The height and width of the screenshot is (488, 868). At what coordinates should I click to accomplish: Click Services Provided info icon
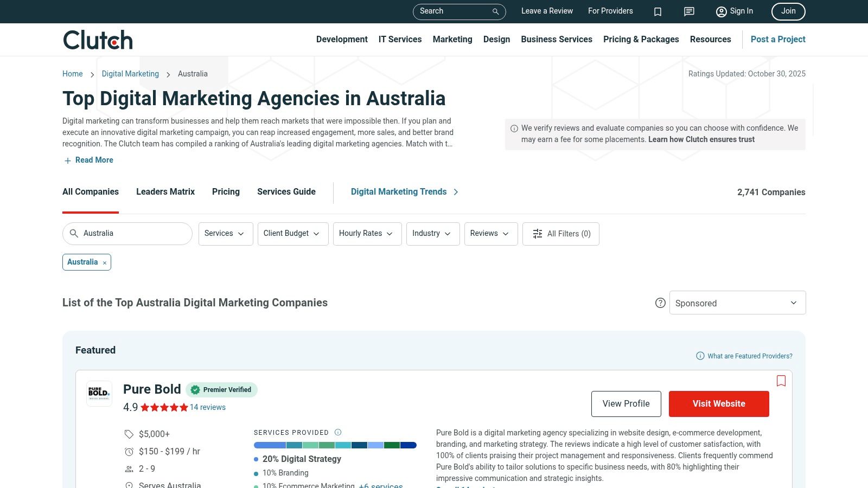pos(338,432)
